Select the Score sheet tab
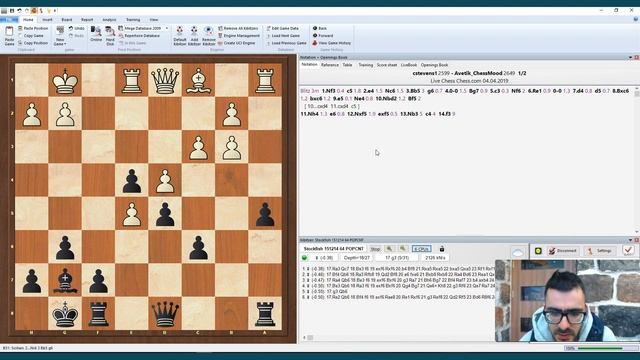Image resolution: width=640 pixels, height=360 pixels. tap(387, 65)
